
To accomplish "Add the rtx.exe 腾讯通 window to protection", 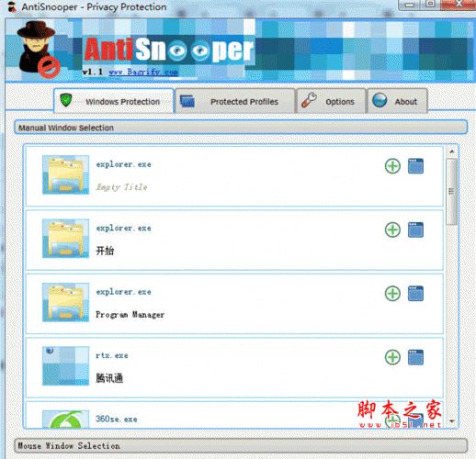I will coord(392,357).
